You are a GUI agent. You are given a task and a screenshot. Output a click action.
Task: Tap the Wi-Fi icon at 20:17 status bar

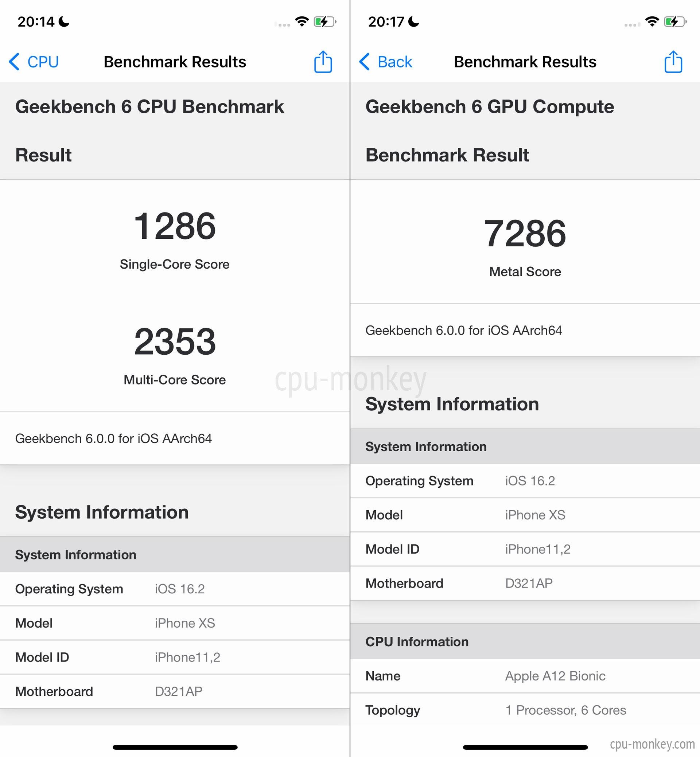coord(652,22)
